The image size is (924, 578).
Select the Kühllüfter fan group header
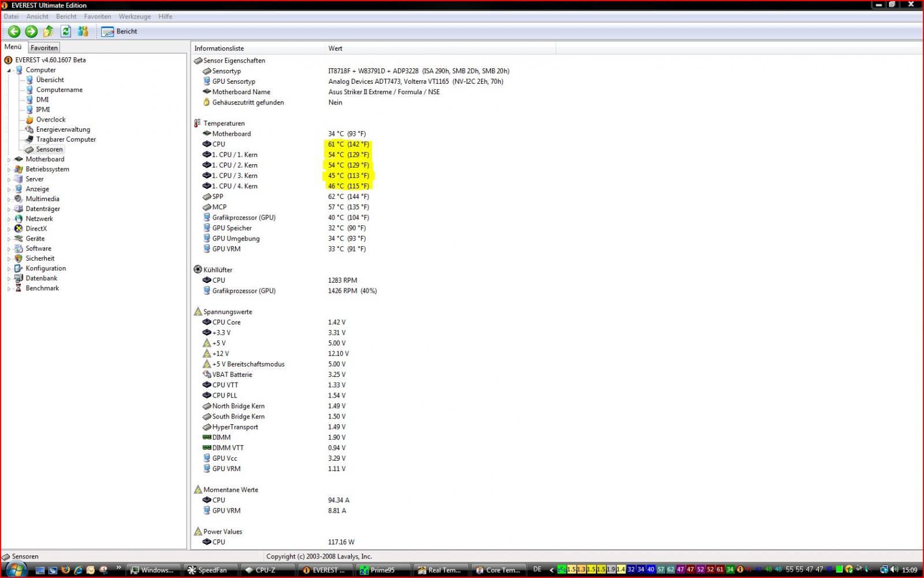tap(213, 270)
